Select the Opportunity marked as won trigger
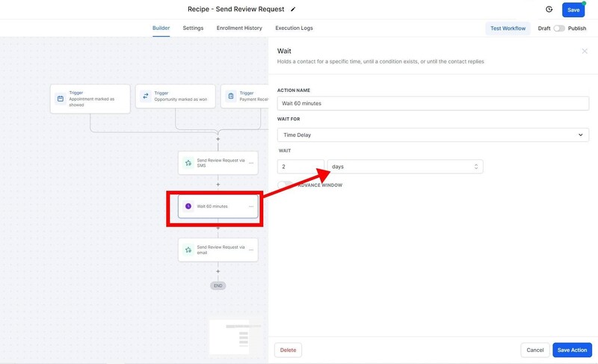Viewport: 598px width, 364px height. (x=176, y=96)
